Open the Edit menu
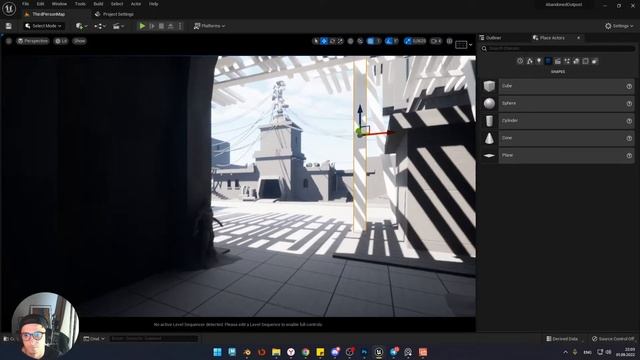 pos(40,4)
